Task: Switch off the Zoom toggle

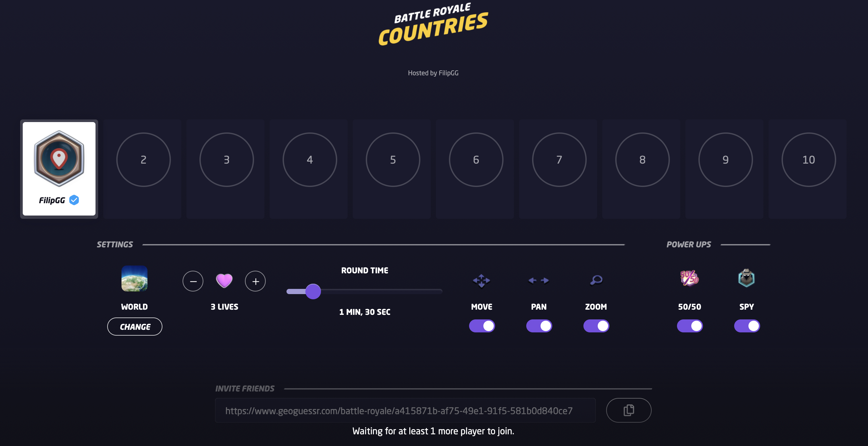Action: click(596, 326)
